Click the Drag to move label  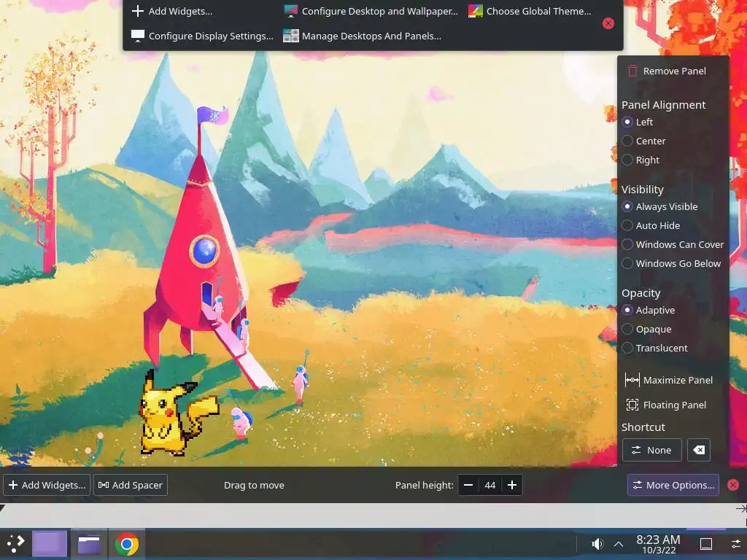[254, 485]
